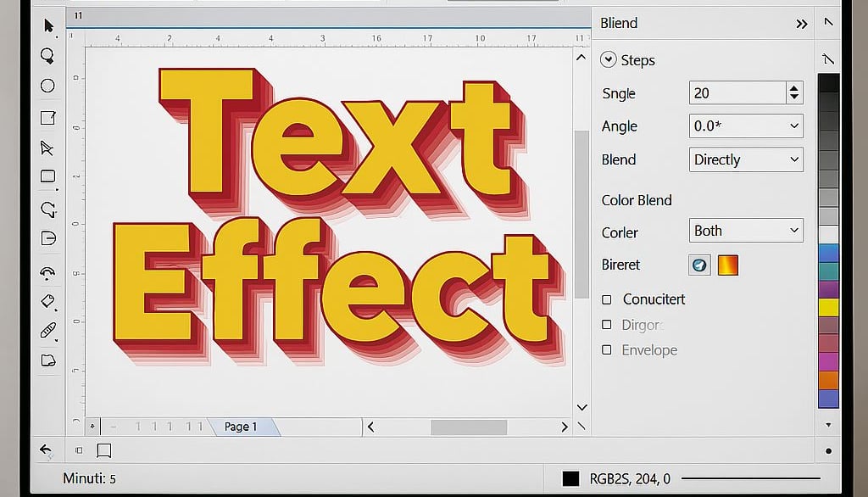
Task: Collapse the Steps section
Action: 609,59
